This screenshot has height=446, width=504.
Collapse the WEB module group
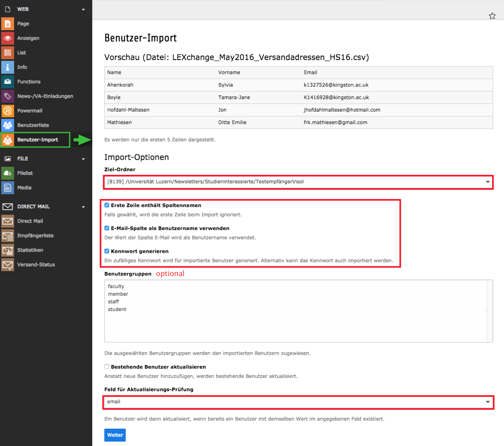83,9
